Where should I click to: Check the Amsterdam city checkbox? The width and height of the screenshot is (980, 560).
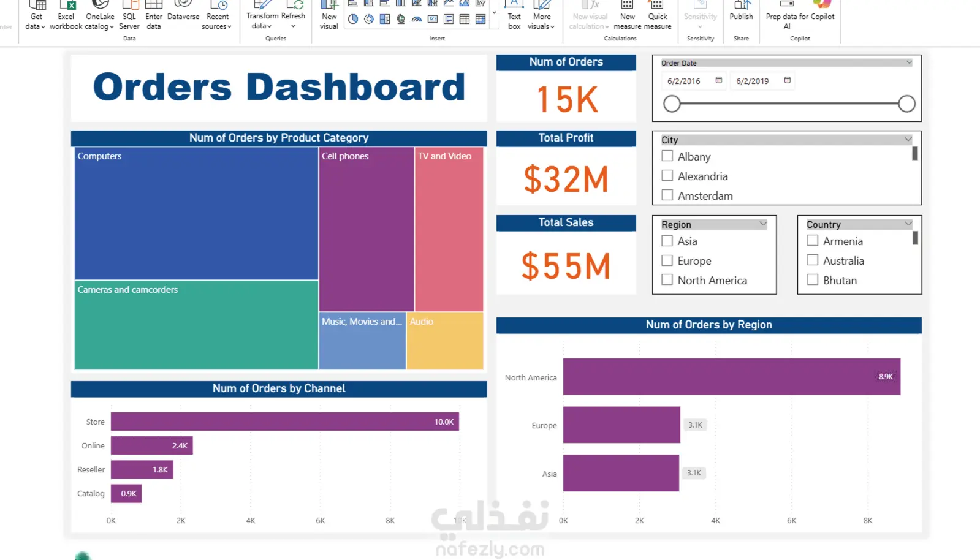[667, 195]
